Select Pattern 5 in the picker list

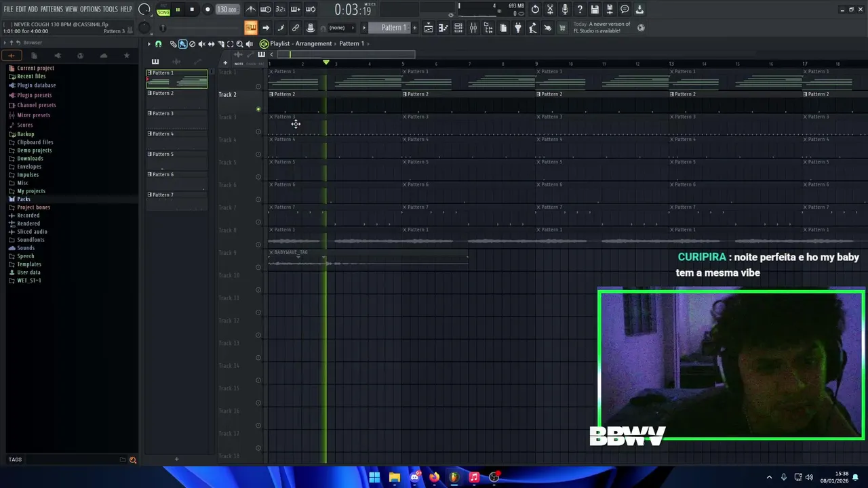[x=177, y=161]
